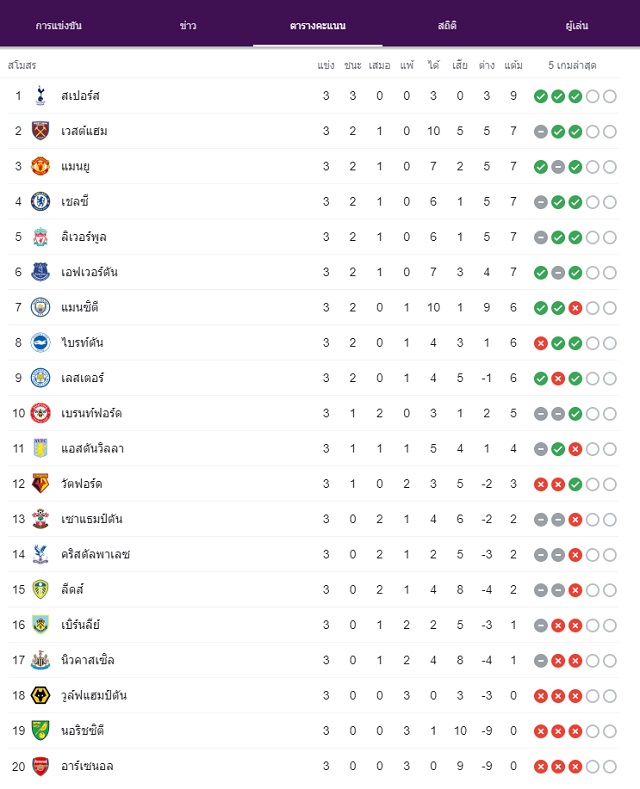Select the ตารางคะแนน tab
The width and height of the screenshot is (640, 789).
[x=317, y=25]
